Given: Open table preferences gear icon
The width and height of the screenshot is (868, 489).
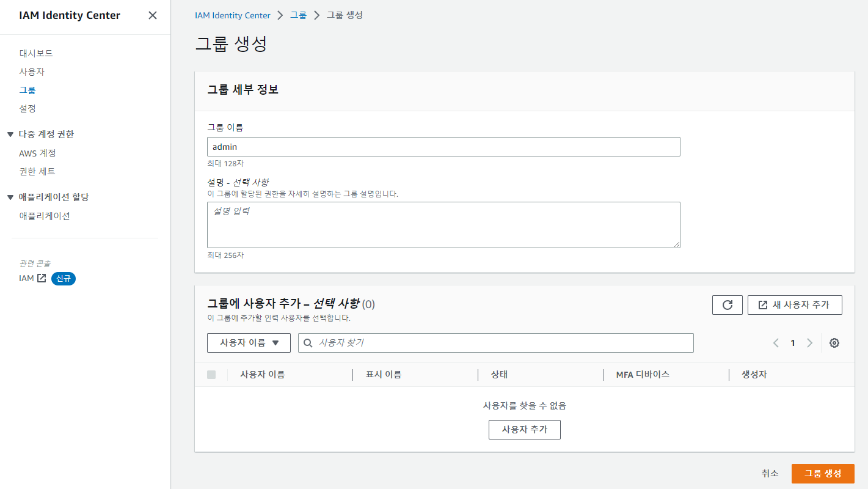Looking at the screenshot, I should pyautogui.click(x=834, y=343).
